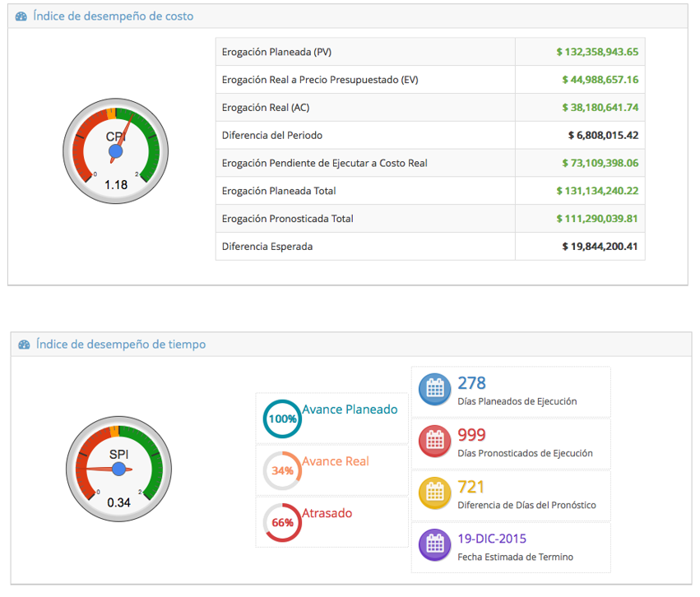Click the Erogación Real (AC) amount $38,180,641.74

point(600,108)
